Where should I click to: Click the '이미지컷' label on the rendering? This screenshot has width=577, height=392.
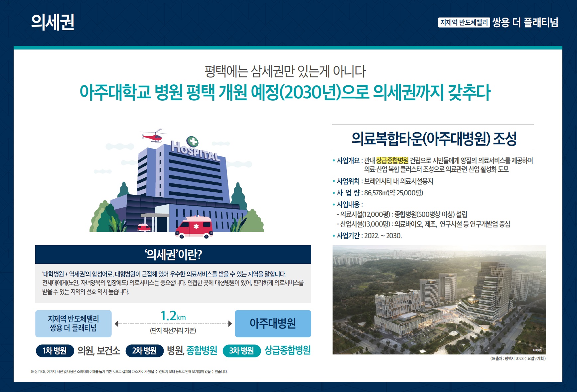537,350
